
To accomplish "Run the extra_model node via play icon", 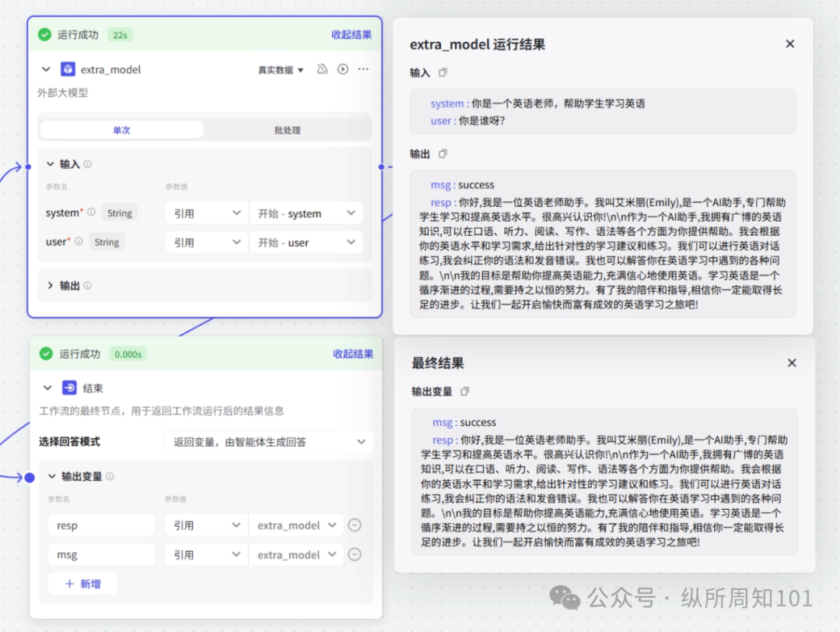I will pyautogui.click(x=343, y=68).
